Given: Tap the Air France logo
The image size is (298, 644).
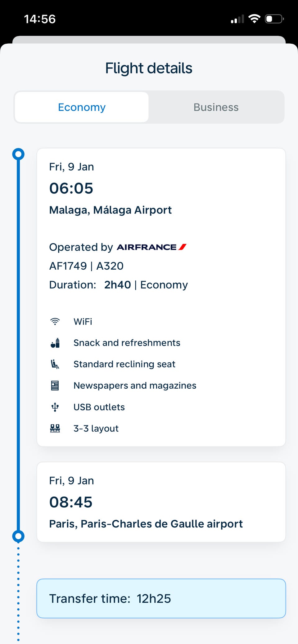Looking at the screenshot, I should [151, 247].
